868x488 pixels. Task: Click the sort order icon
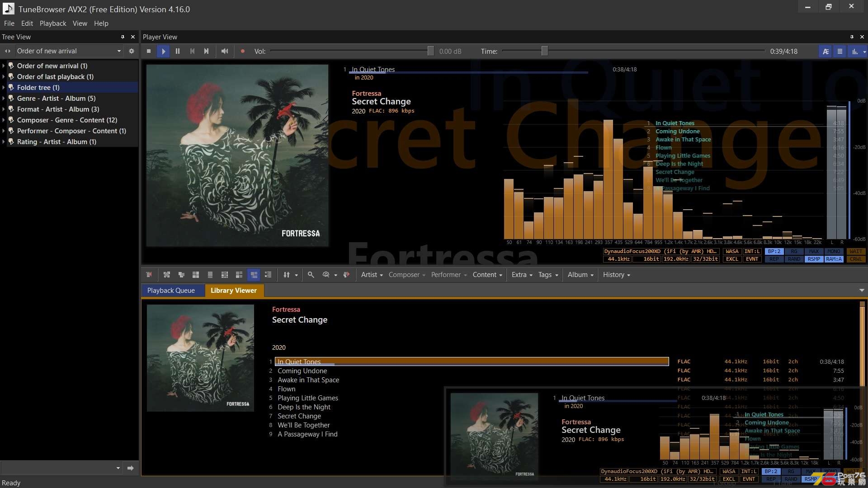[x=287, y=275]
